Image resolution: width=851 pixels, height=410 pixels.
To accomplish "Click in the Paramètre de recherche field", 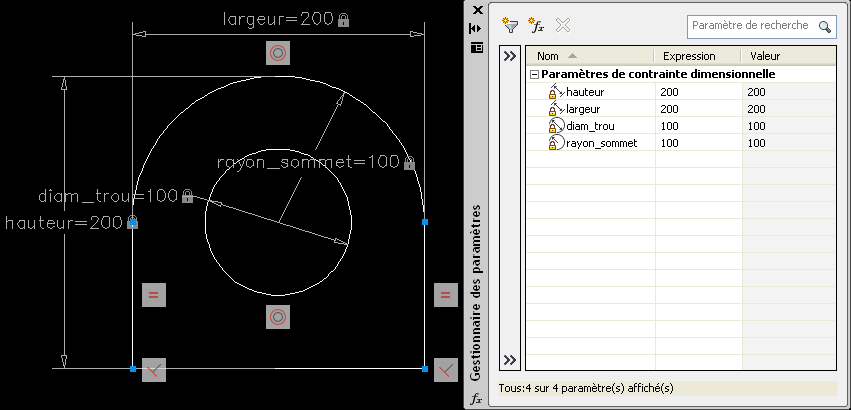I will click(750, 26).
